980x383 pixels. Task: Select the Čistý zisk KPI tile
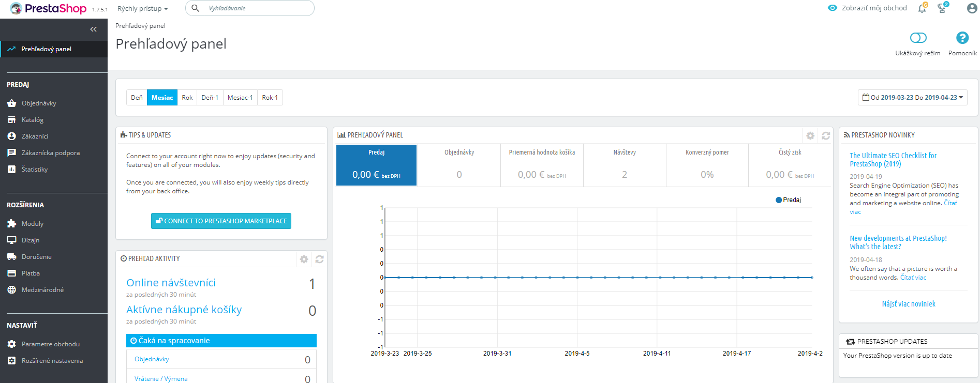click(790, 165)
